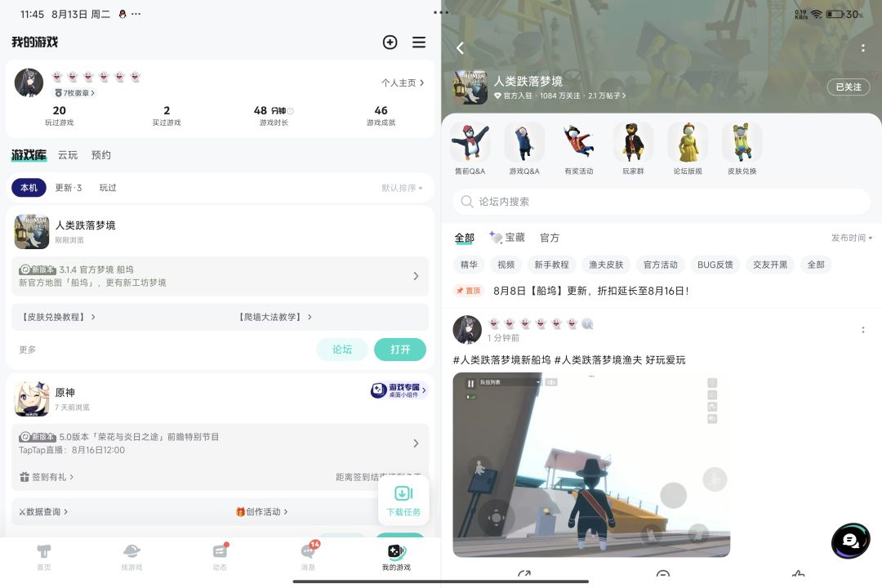The width and height of the screenshot is (882, 588).
Task: Open 【皮肤兑换教程】 link
Action: point(57,317)
